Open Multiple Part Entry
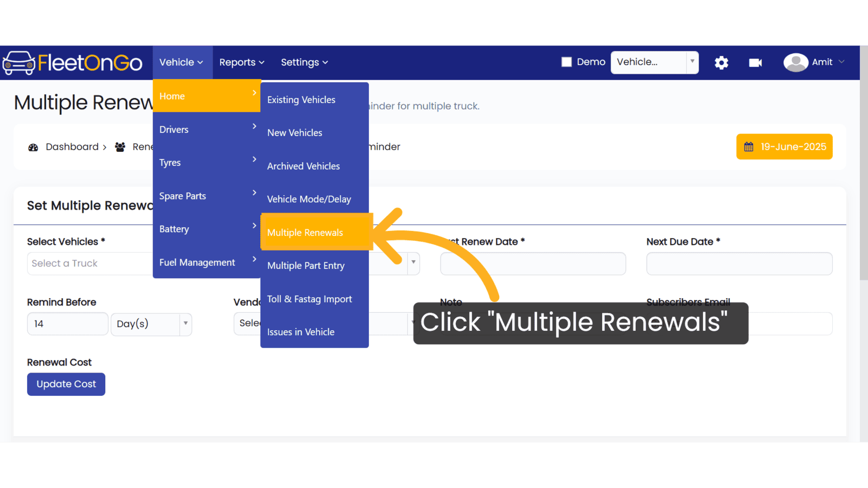 pos(315,266)
